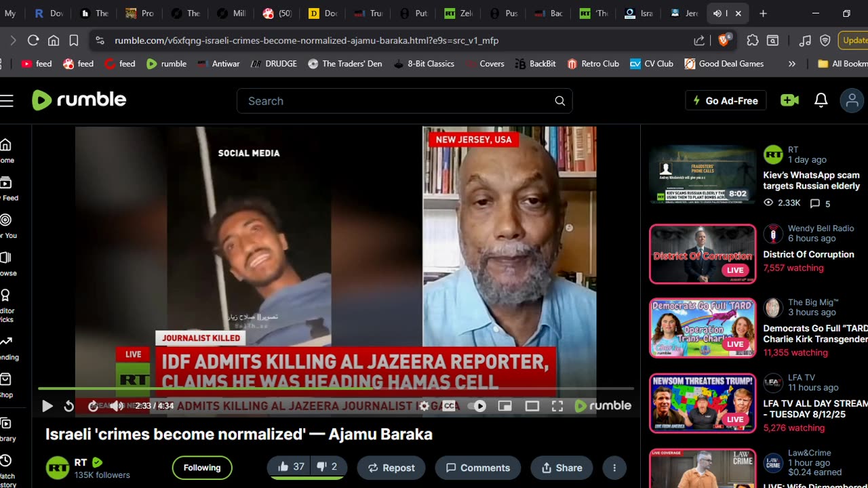Play the paused video
Image resolution: width=868 pixels, height=488 pixels.
click(47, 406)
